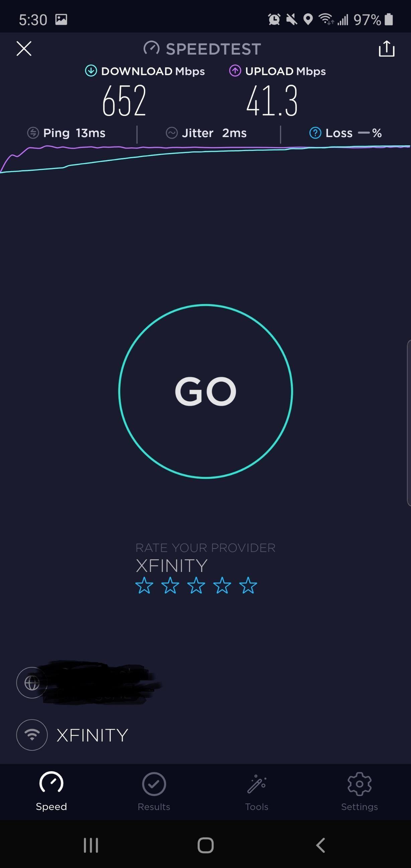Tap the XFINITY Wi-Fi connection icon
The image size is (411, 868).
pyautogui.click(x=32, y=735)
